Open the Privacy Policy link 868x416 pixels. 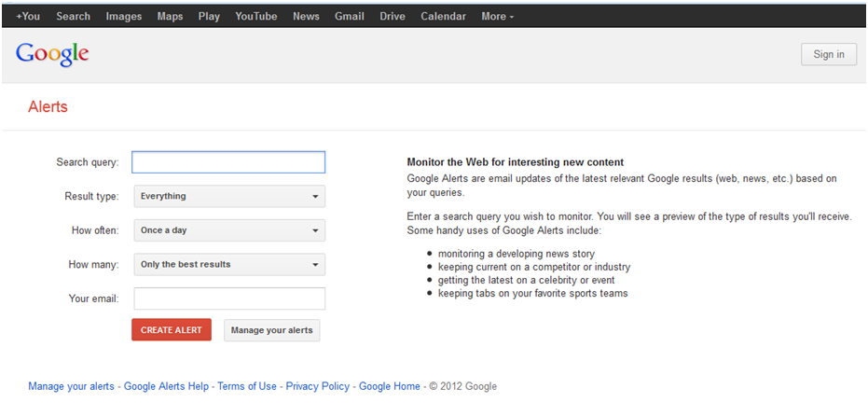318,387
